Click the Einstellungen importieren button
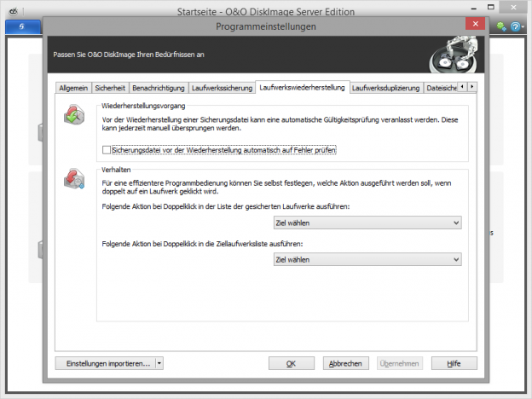Screen dimensions: 532x399 point(105,363)
